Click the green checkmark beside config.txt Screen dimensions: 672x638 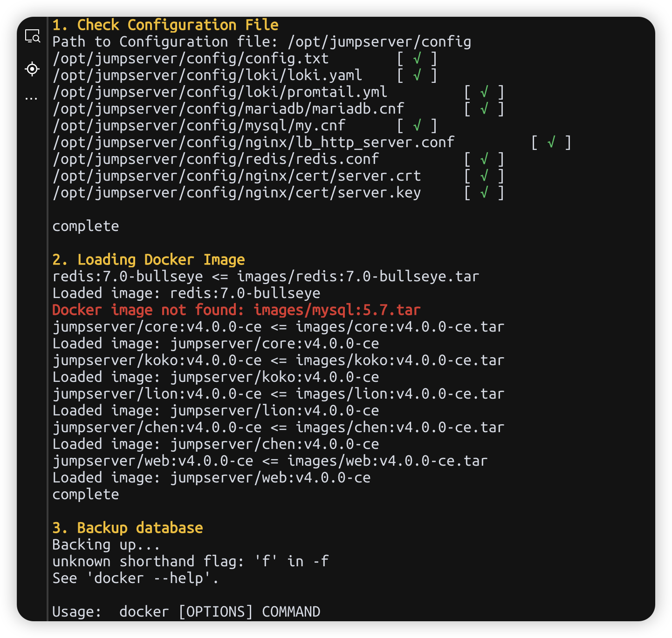point(417,58)
